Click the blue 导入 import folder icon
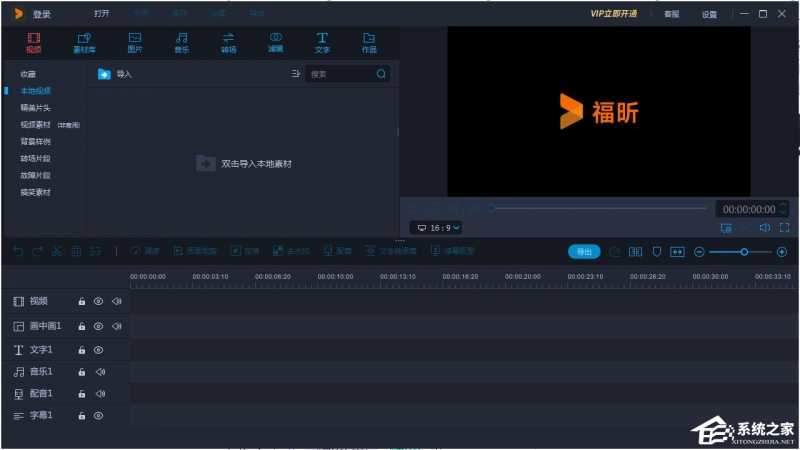The width and height of the screenshot is (800, 450). 104,74
